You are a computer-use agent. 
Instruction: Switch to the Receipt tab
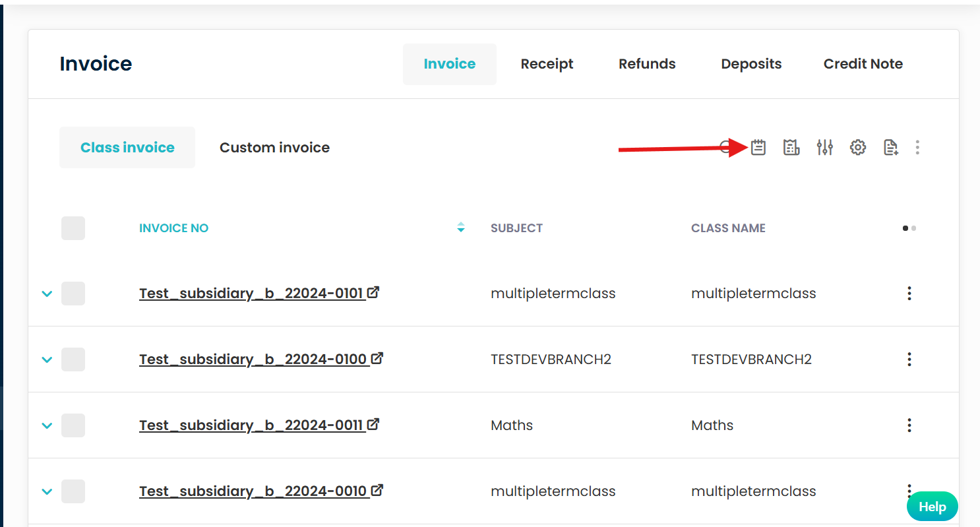pos(547,64)
